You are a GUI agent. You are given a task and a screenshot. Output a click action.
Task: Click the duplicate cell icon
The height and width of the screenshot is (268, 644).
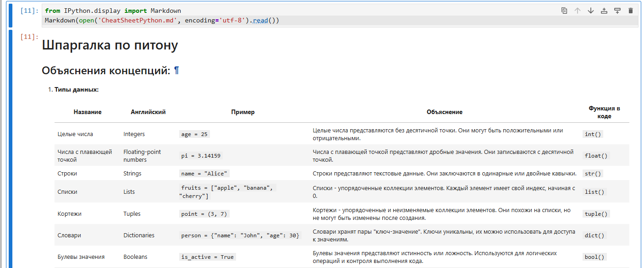coord(564,11)
